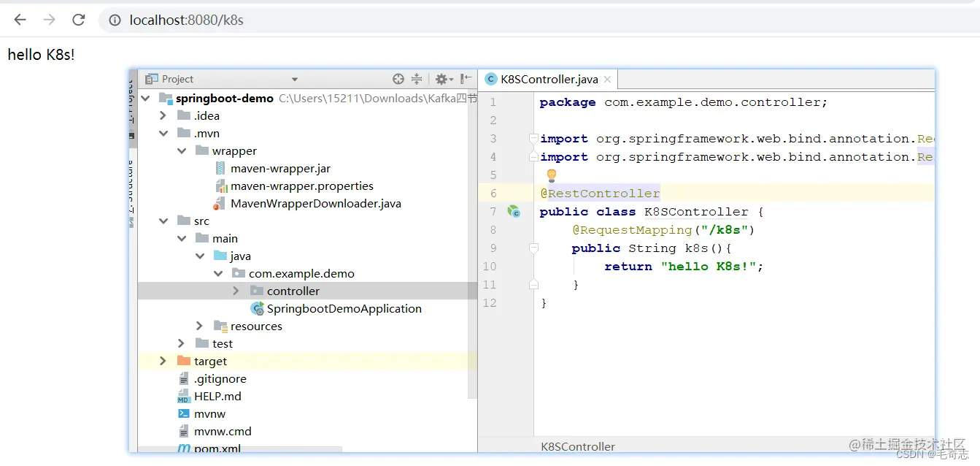Expand the resources folder
Image resolution: width=980 pixels, height=466 pixels.
pos(200,326)
